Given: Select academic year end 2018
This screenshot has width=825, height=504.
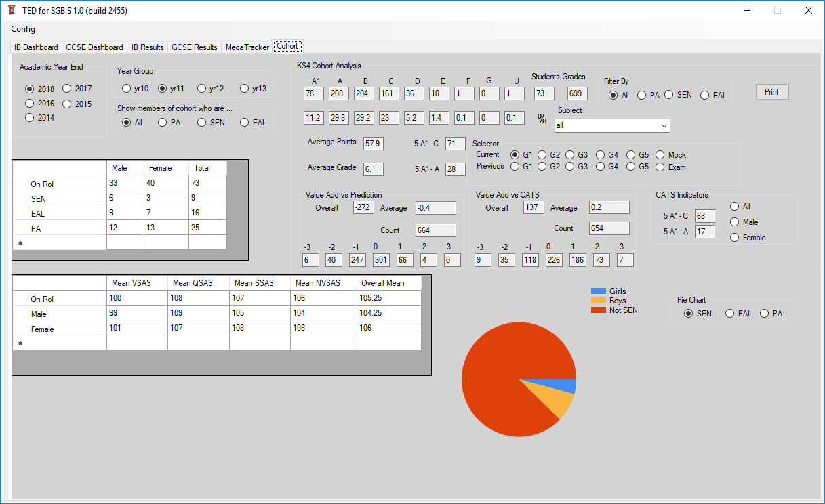Looking at the screenshot, I should 40,89.
